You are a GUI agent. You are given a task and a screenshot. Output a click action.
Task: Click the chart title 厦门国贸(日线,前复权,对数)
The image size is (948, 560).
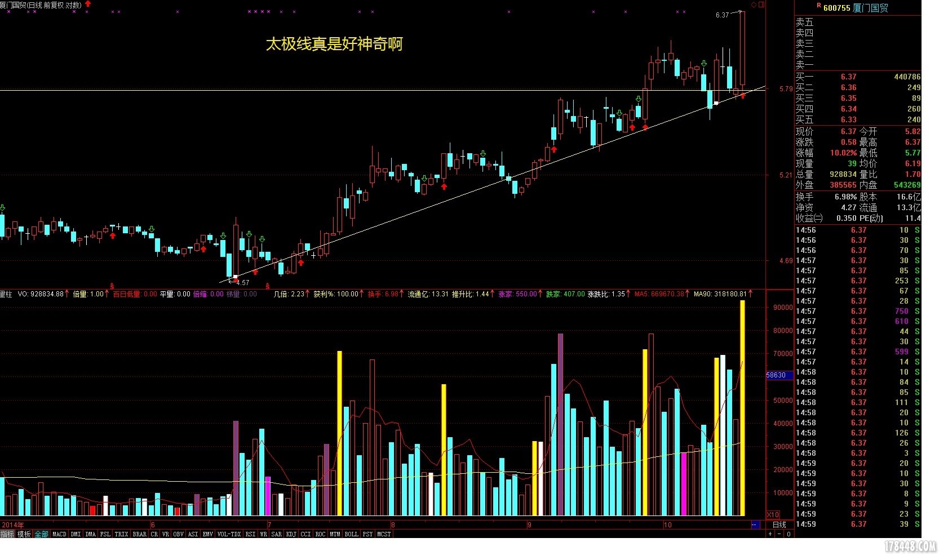tap(41, 5)
